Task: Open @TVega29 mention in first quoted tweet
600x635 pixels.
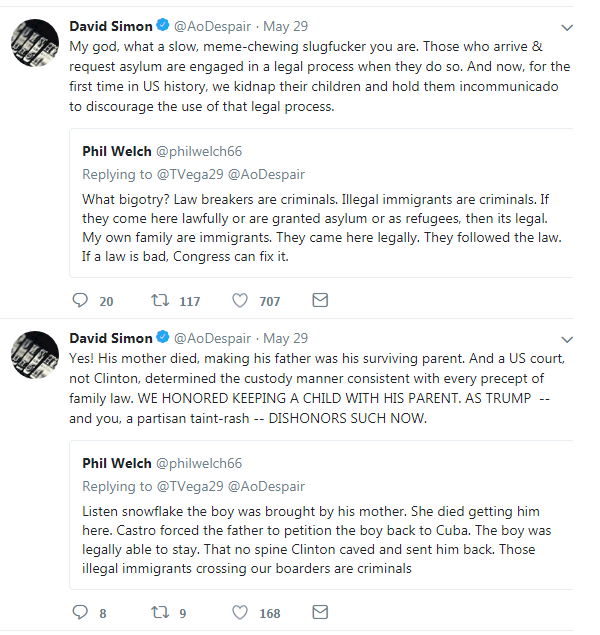Action: pyautogui.click(x=190, y=174)
